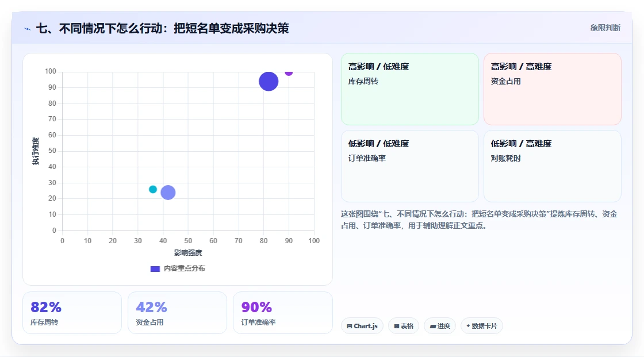Toggle the 内容重点分布 legend color box
Screen dimensions: 644x357
click(x=155, y=268)
